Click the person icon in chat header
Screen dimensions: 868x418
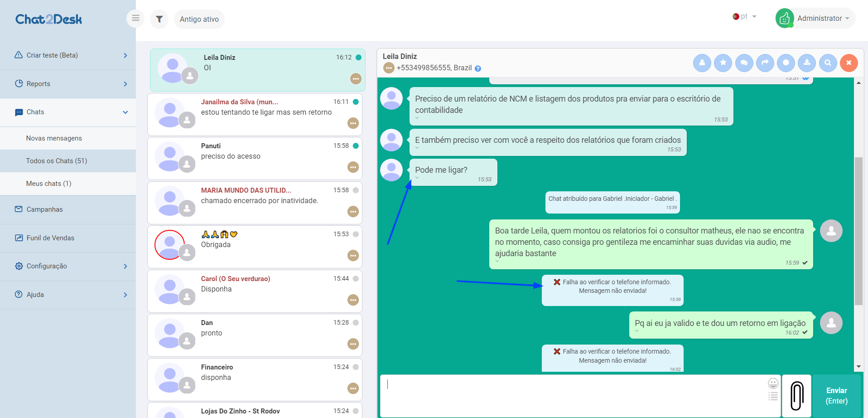coord(702,63)
